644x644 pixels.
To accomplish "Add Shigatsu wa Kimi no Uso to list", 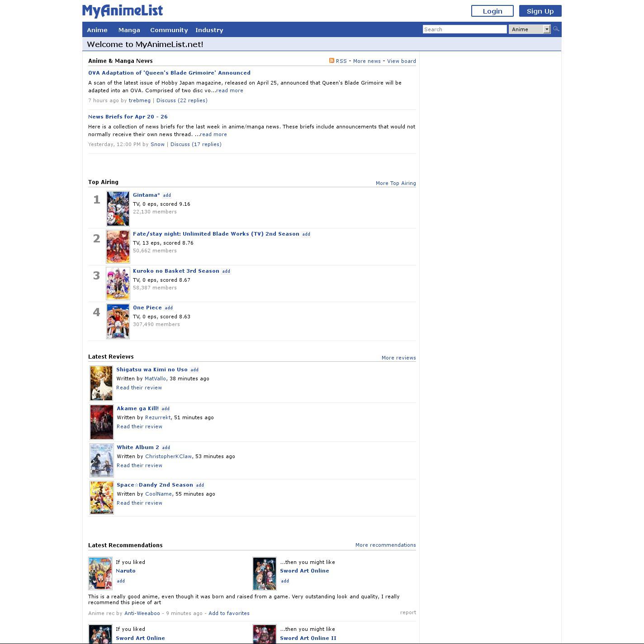I will tap(194, 370).
